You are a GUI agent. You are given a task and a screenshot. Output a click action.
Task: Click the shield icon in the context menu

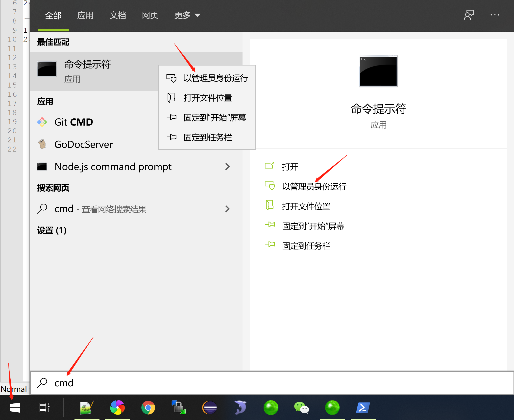[x=171, y=78]
